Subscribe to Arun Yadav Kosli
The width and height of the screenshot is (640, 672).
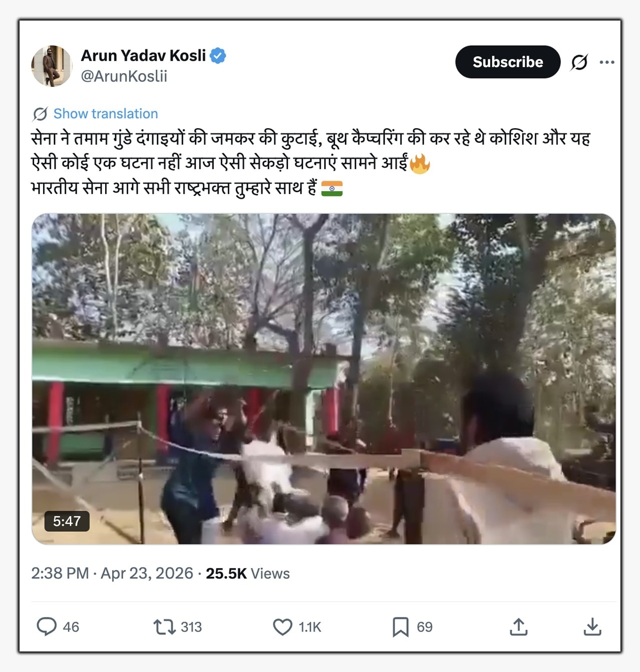[x=507, y=62]
